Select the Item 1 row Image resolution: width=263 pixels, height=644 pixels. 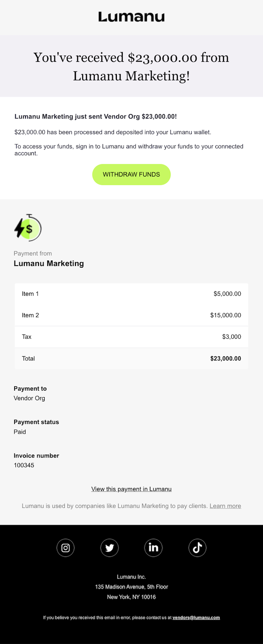[131, 294]
